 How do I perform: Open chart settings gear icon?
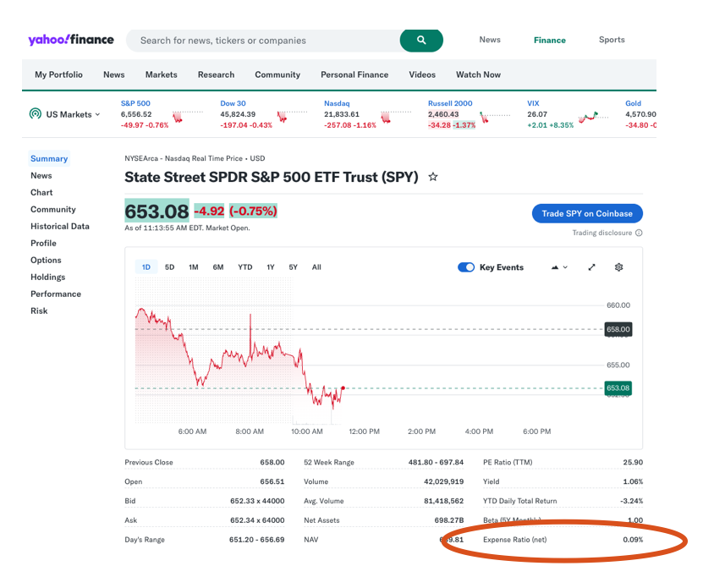tap(618, 267)
